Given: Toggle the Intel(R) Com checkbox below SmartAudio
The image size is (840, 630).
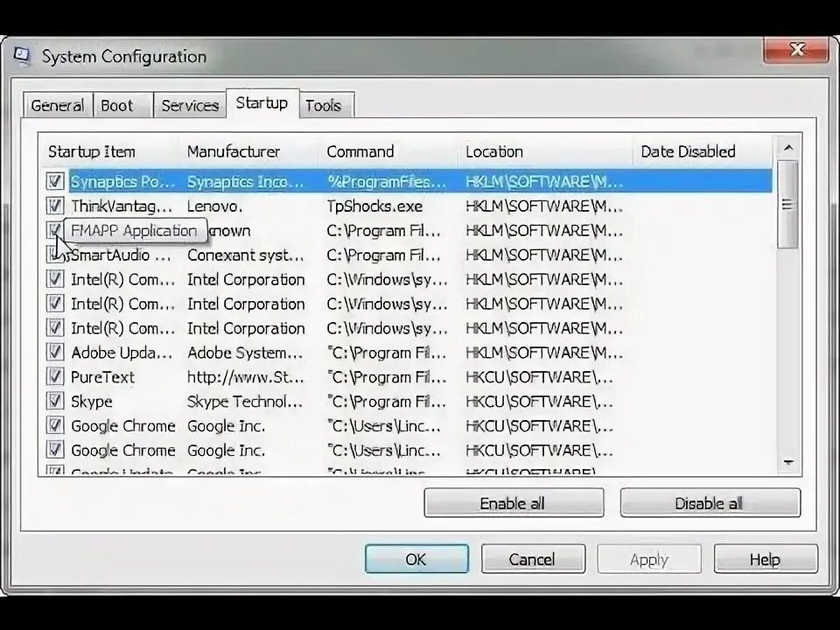Looking at the screenshot, I should 54,279.
